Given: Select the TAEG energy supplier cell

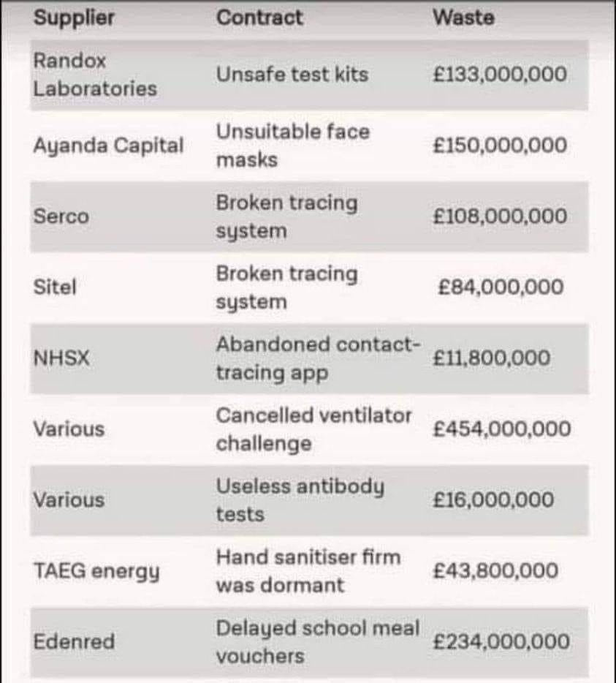Looking at the screenshot, I should 96,571.
